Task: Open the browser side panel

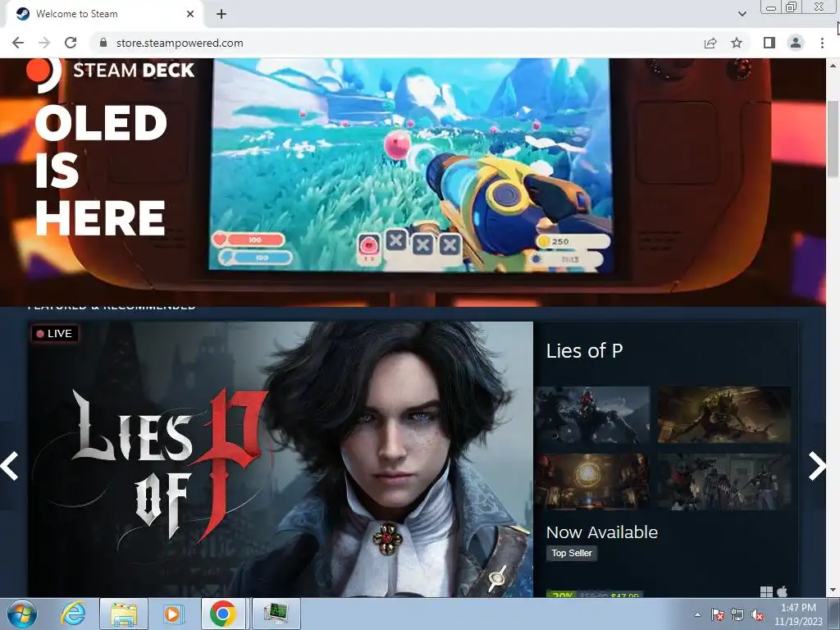Action: 769,43
